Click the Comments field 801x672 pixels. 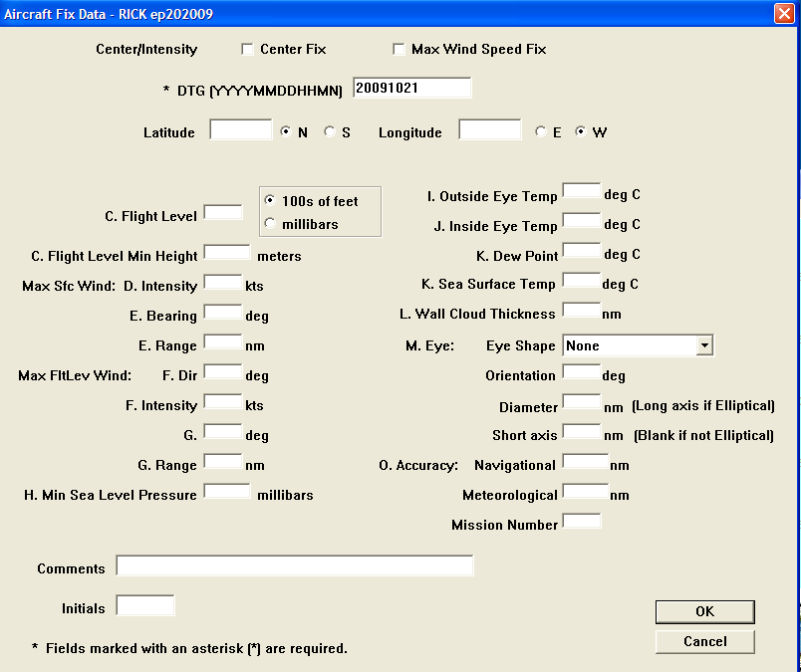point(295,565)
